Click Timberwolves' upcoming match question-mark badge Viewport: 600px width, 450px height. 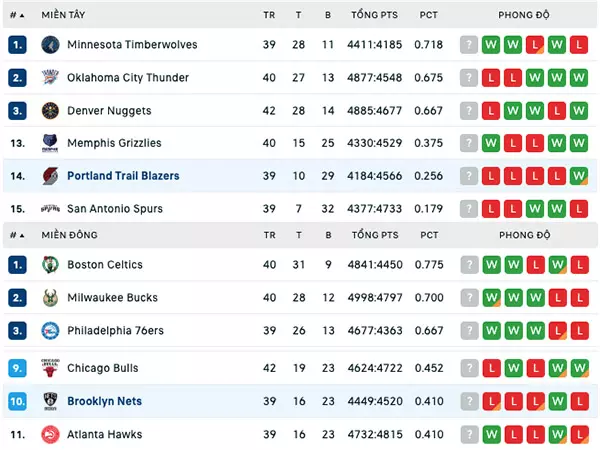469,45
